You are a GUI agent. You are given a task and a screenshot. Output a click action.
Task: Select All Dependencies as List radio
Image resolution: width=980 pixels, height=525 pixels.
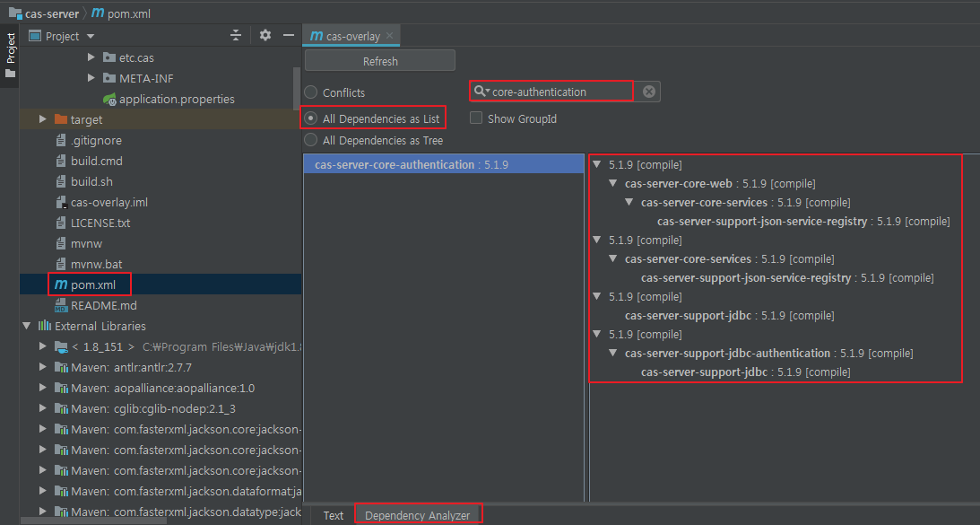pos(310,118)
